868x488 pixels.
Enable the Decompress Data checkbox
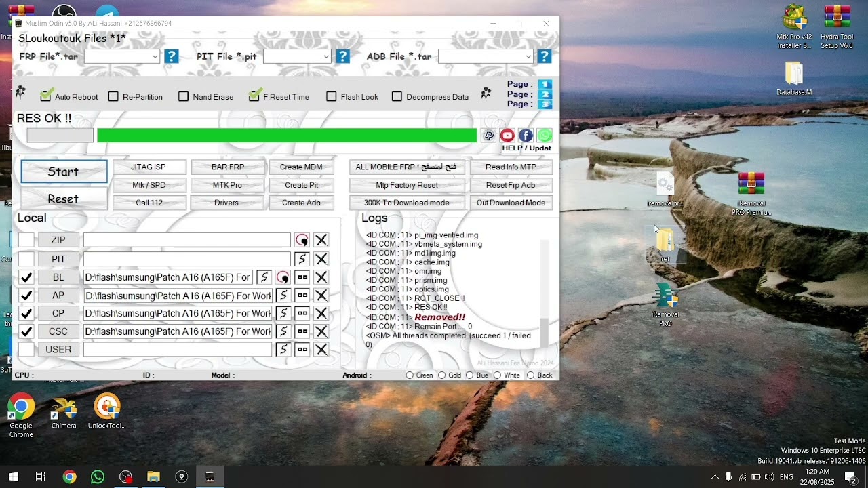coord(397,97)
